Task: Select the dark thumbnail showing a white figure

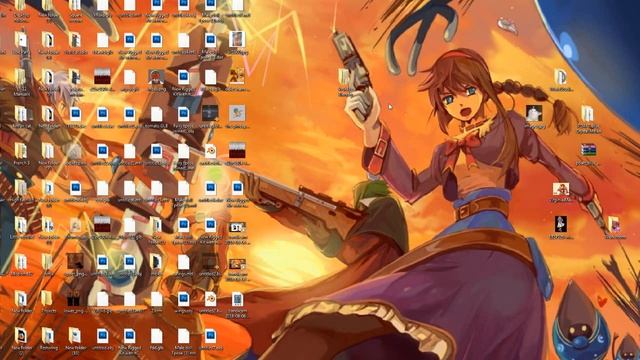Action: 561,224
